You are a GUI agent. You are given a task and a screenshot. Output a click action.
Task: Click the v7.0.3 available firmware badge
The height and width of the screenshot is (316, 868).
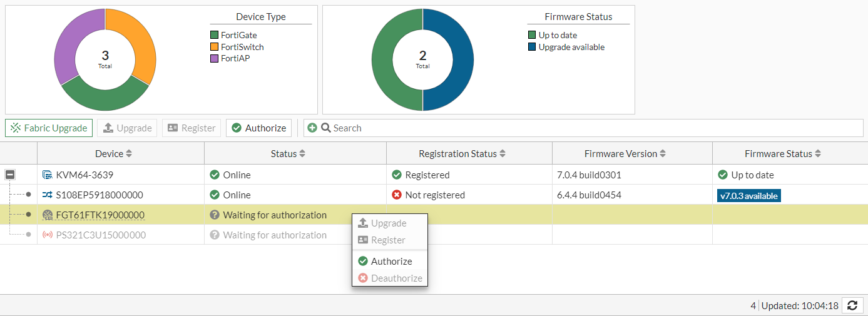tap(748, 196)
